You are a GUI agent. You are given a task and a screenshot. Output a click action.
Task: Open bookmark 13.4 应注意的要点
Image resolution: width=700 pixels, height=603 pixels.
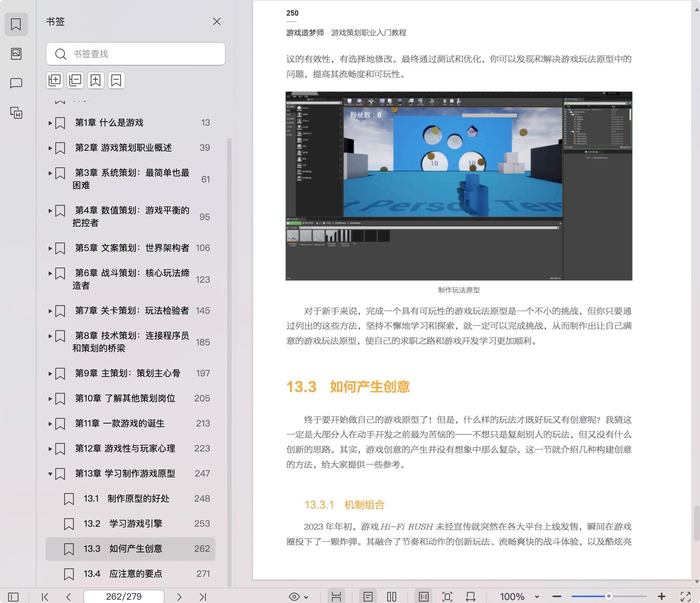pyautogui.click(x=123, y=574)
